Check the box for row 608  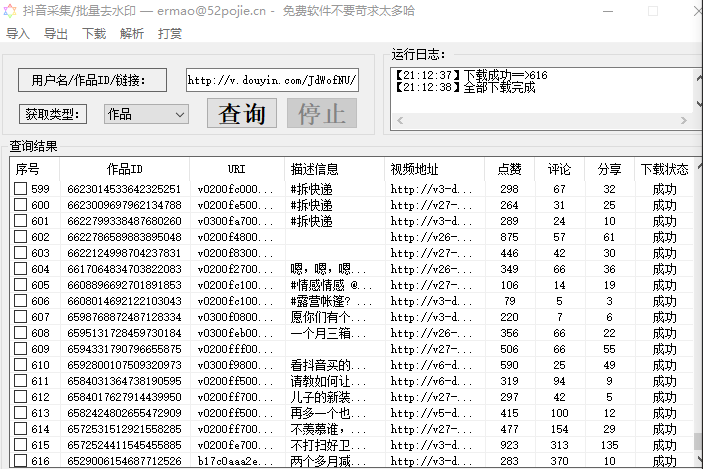[20, 333]
